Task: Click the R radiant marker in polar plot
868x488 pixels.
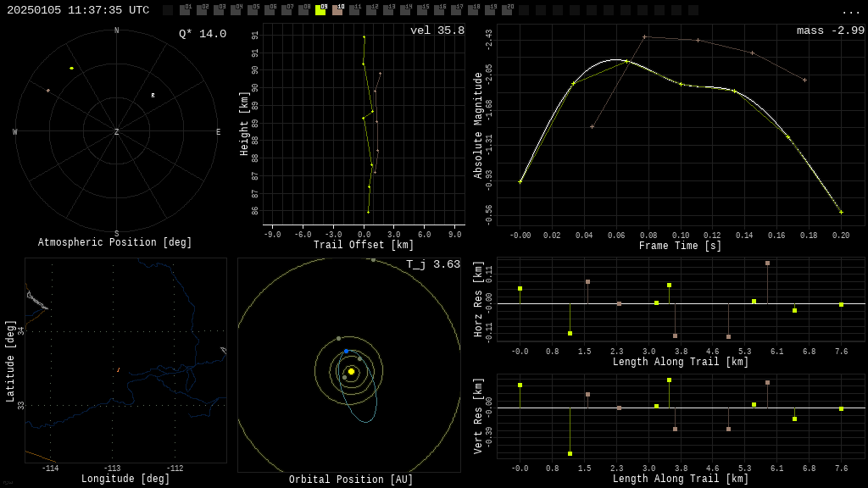Action: tap(153, 95)
